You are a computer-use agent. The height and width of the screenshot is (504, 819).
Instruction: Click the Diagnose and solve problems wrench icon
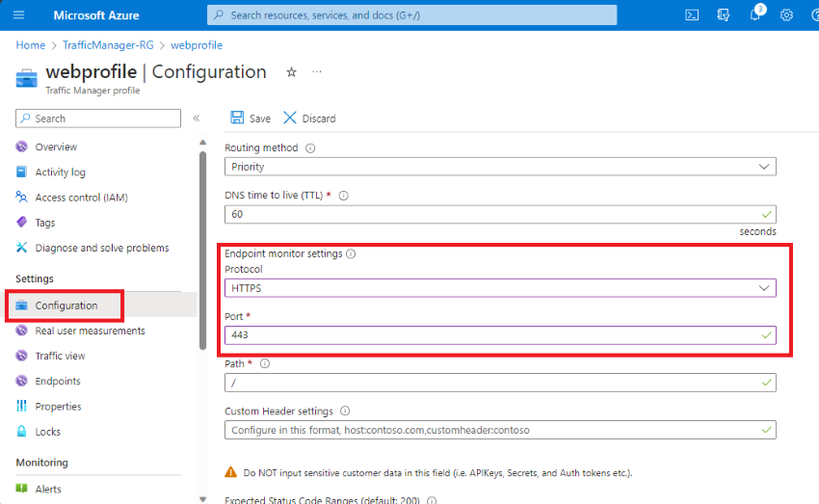[21, 248]
